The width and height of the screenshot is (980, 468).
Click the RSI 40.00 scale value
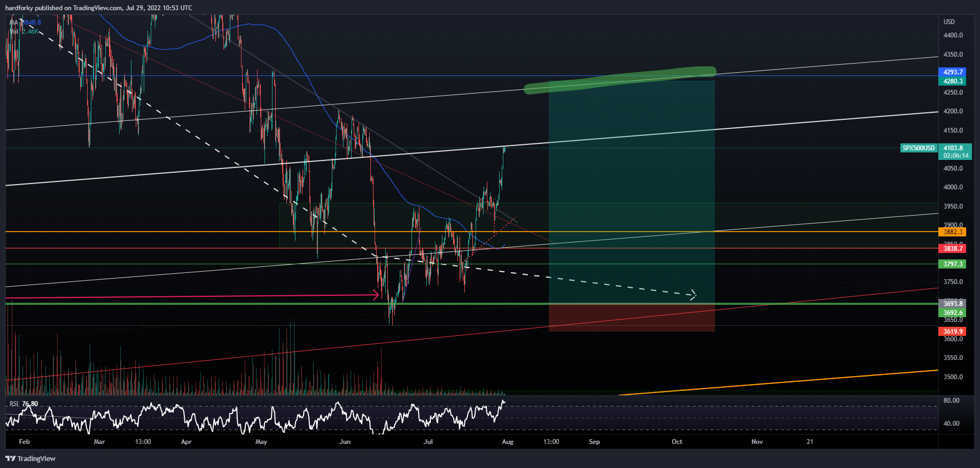(952, 424)
